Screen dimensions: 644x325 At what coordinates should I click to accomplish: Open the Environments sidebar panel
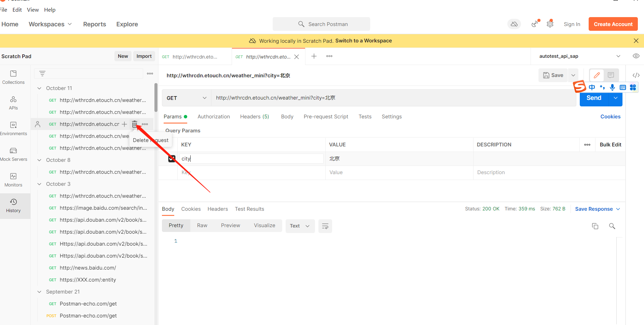[13, 129]
